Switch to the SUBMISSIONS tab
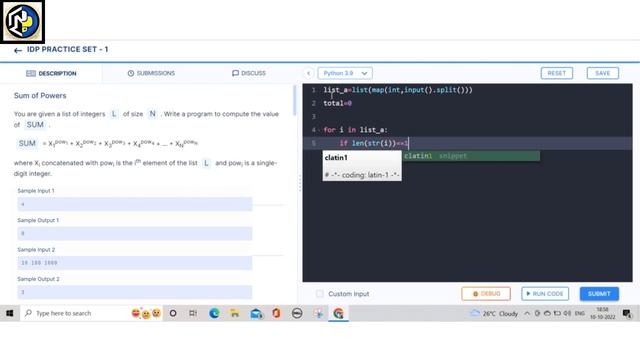The height and width of the screenshot is (360, 640). [x=151, y=73]
